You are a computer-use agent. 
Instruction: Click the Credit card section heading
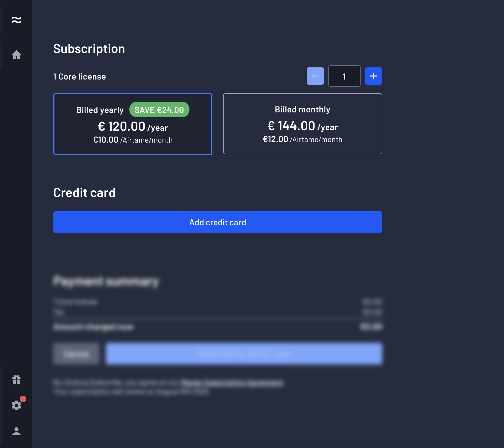84,193
